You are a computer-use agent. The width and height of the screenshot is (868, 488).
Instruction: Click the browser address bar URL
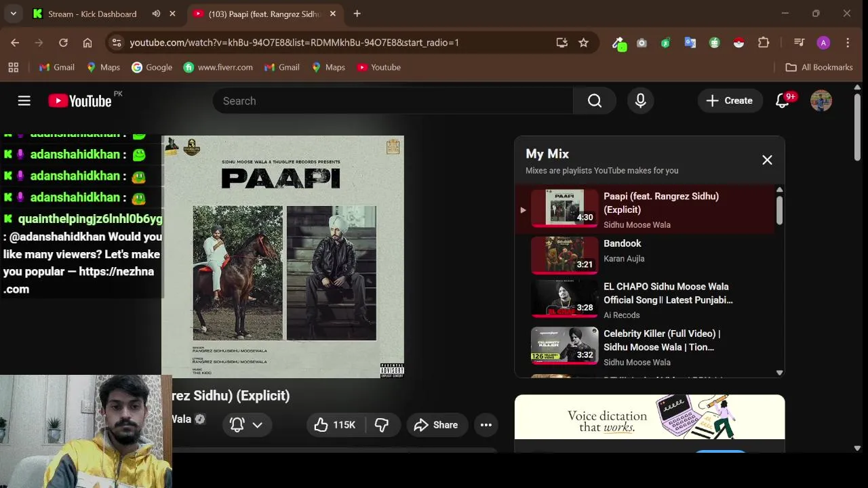point(294,43)
